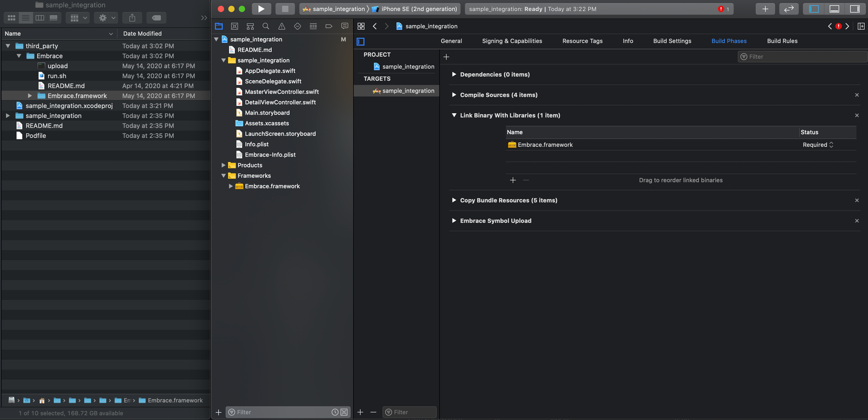Open Finder action gear menu
The height and width of the screenshot is (420, 868).
[x=105, y=18]
